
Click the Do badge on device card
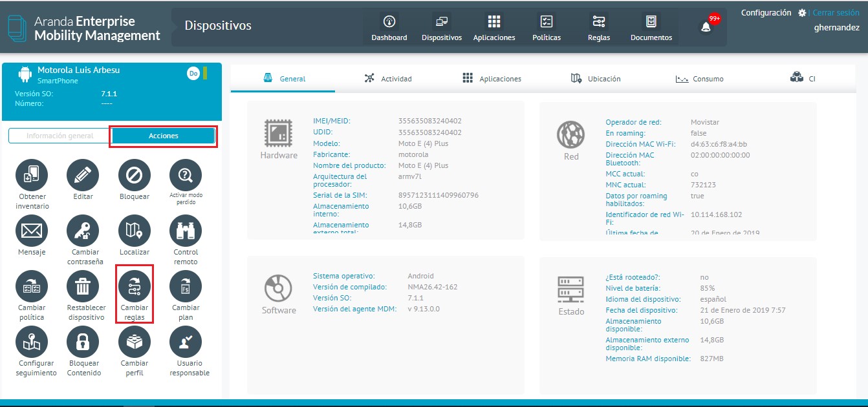coord(193,74)
